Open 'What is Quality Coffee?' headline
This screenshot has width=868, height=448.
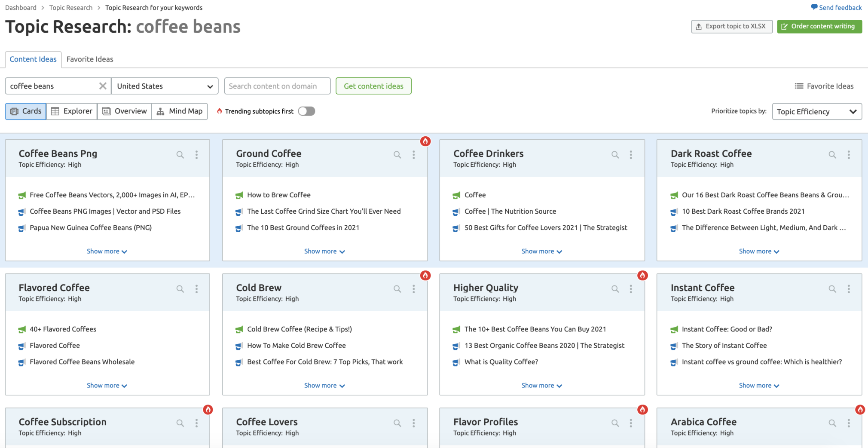(x=501, y=362)
